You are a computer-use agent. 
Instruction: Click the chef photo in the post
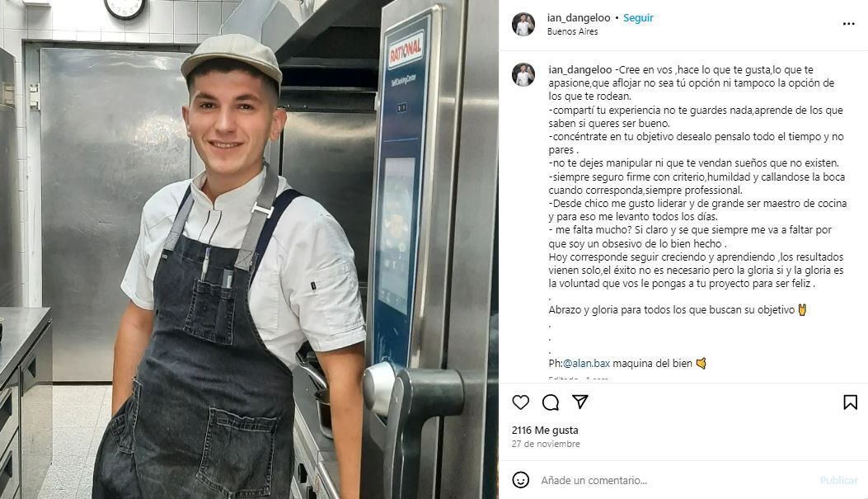point(249,249)
